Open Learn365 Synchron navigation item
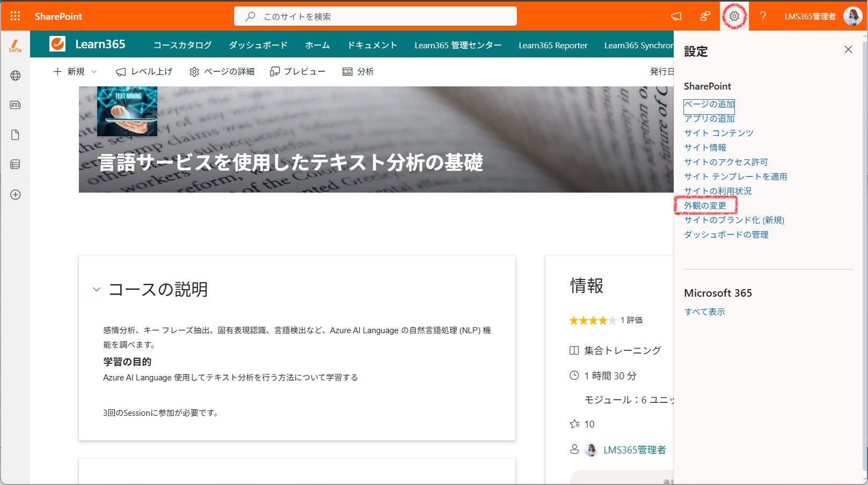The image size is (868, 485). [x=638, y=45]
